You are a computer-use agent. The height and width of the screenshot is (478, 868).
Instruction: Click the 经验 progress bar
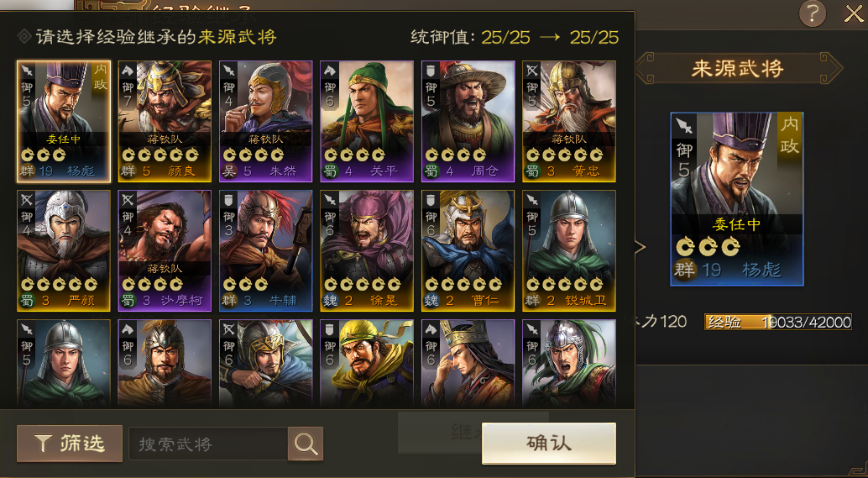click(778, 322)
